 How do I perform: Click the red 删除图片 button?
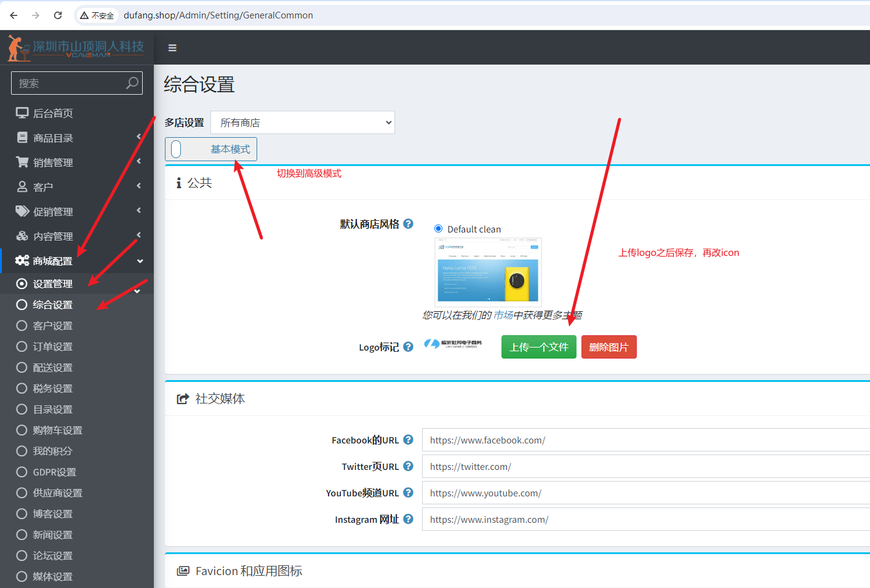point(609,347)
